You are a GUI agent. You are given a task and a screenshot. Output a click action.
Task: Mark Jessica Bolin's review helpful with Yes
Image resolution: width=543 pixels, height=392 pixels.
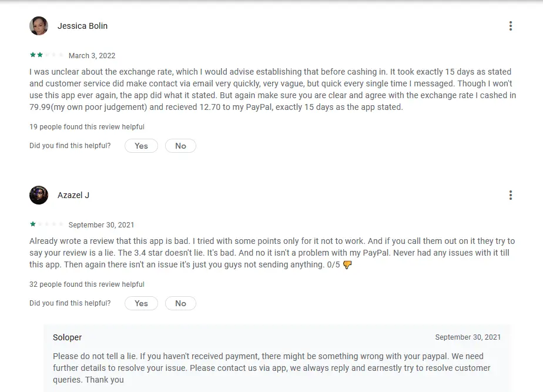point(141,146)
